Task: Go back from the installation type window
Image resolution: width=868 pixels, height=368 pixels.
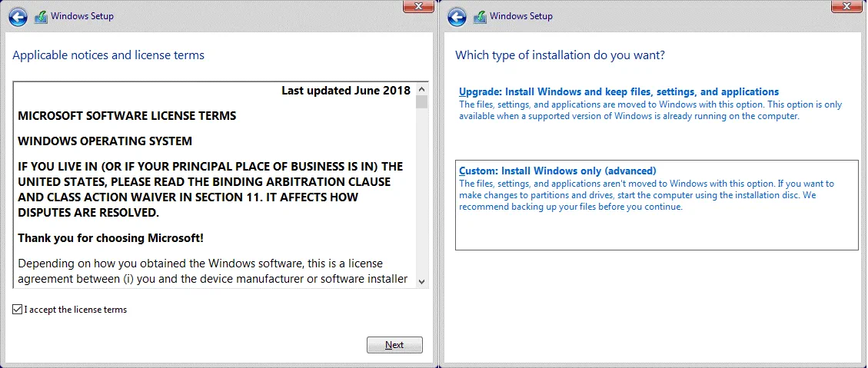Action: point(457,16)
